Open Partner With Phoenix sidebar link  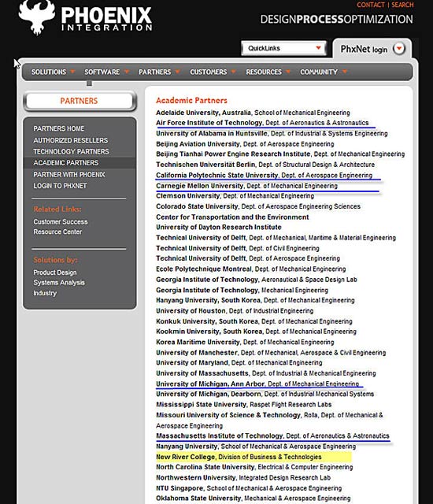69,175
